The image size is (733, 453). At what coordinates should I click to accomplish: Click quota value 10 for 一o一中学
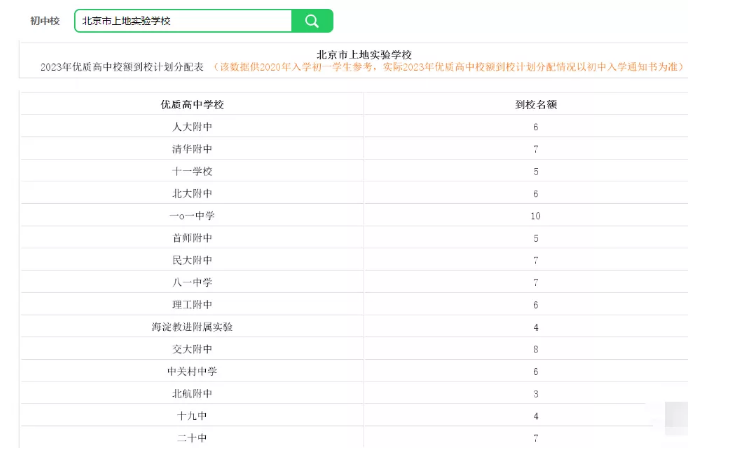click(536, 216)
